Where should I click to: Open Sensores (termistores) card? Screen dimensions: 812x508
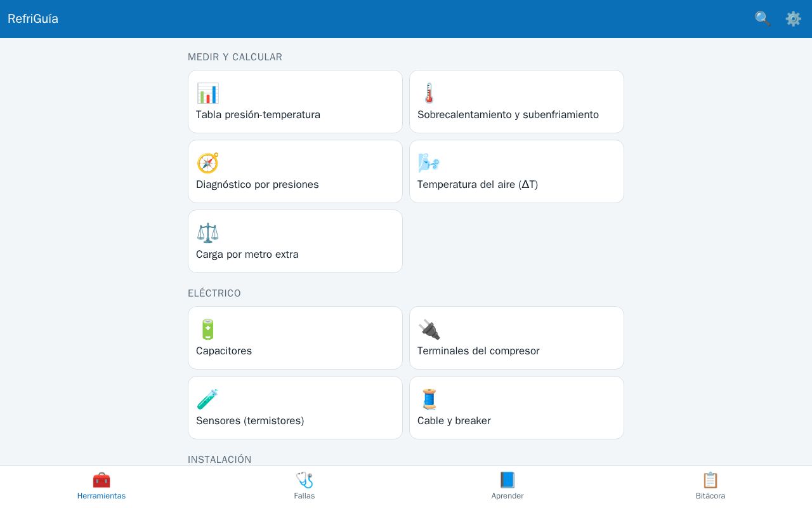click(295, 408)
